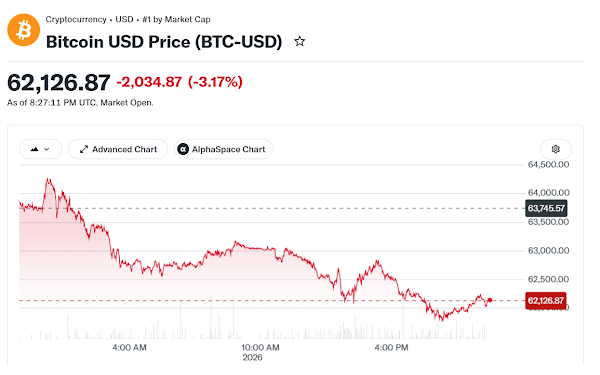
Task: Click the red dot at chart line end
Action: [490, 300]
